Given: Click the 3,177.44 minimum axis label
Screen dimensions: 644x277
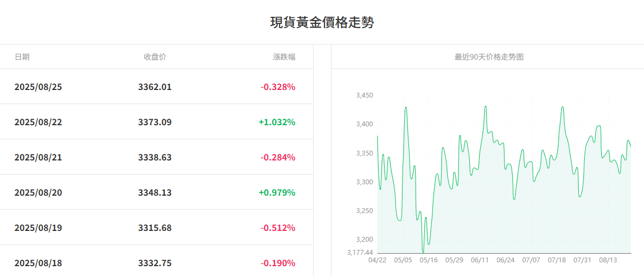Looking at the screenshot, I should [360, 253].
